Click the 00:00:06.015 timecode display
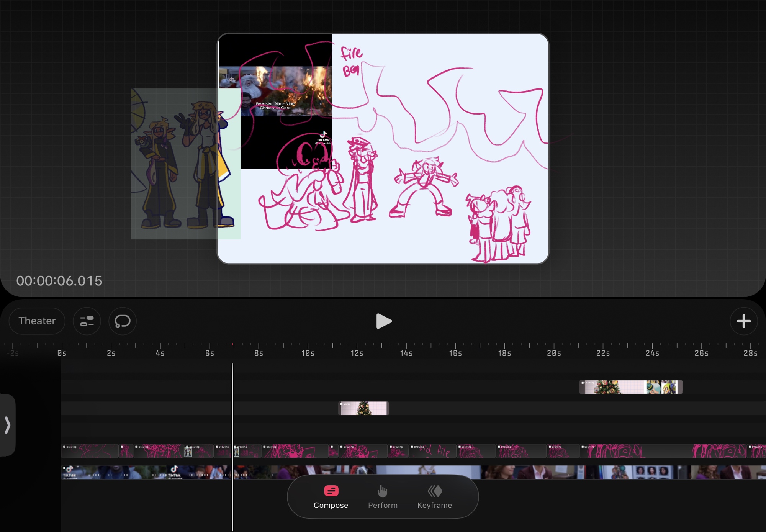This screenshot has height=532, width=766. (x=59, y=281)
